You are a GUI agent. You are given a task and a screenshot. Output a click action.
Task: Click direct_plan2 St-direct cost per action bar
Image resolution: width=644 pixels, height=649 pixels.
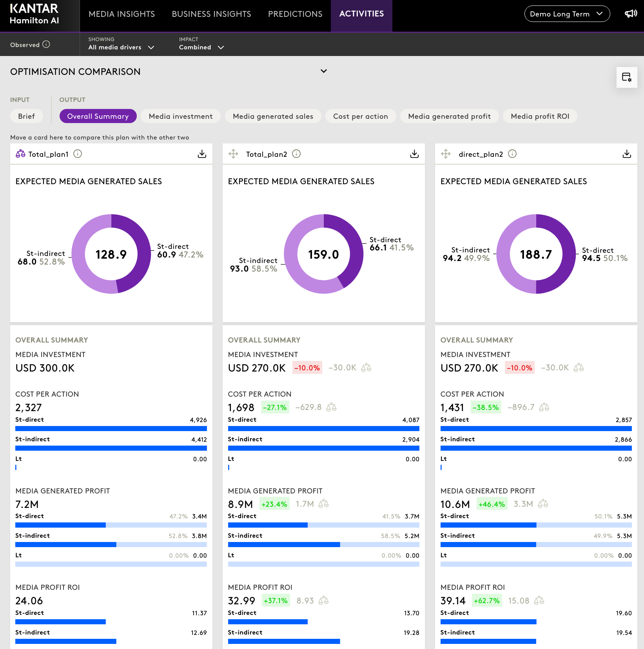536,429
